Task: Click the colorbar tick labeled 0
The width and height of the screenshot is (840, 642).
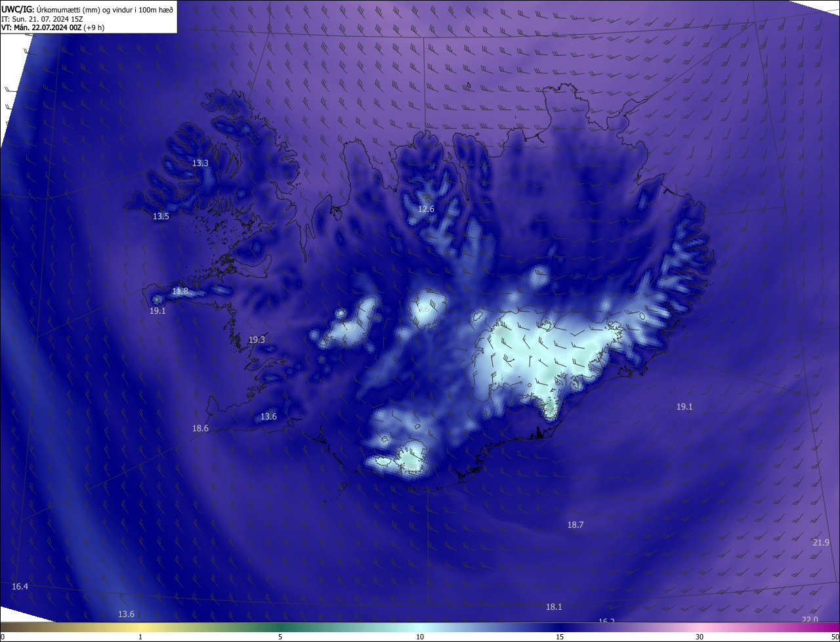Action: click(2, 637)
